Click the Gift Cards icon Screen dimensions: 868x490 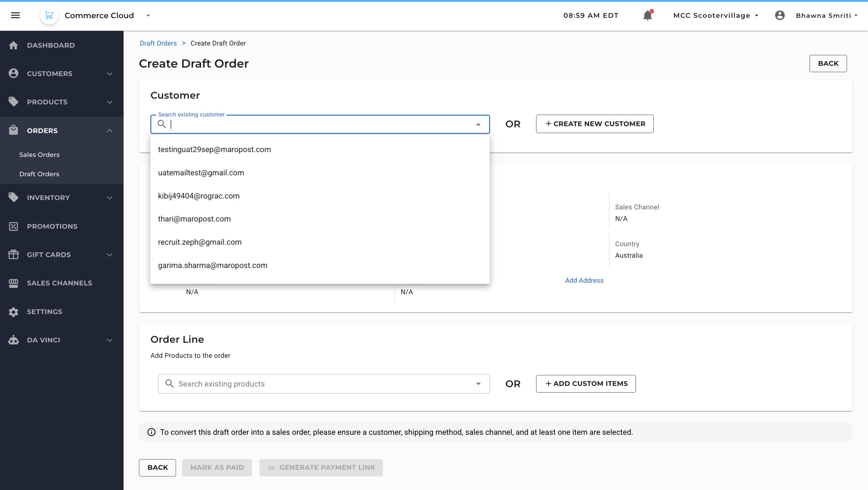(14, 255)
